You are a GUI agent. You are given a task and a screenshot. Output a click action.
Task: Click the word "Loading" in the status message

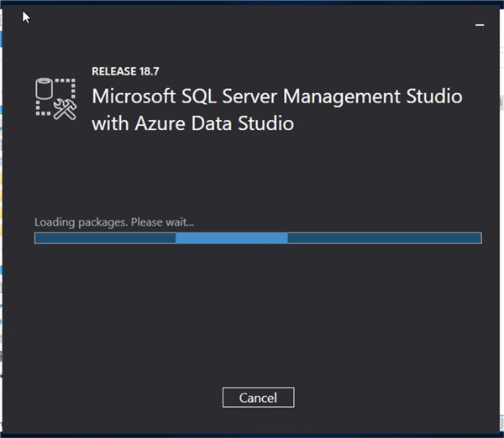coord(53,222)
